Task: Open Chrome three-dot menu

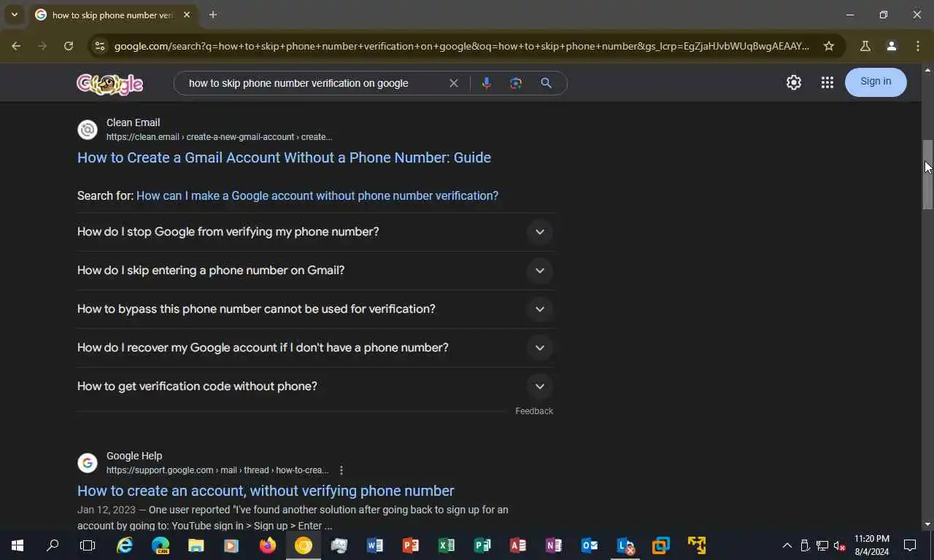Action: click(918, 46)
